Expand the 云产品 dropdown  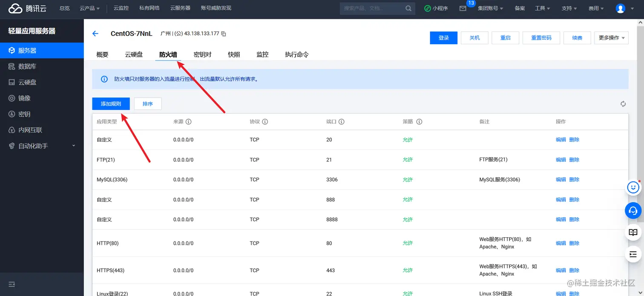coord(89,8)
